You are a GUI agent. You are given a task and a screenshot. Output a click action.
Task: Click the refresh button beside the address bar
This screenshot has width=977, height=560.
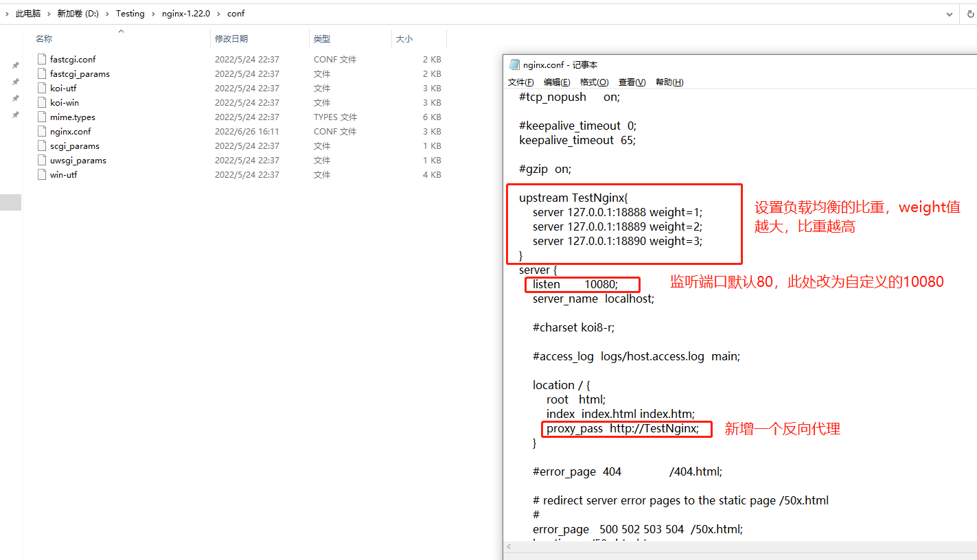pos(969,14)
